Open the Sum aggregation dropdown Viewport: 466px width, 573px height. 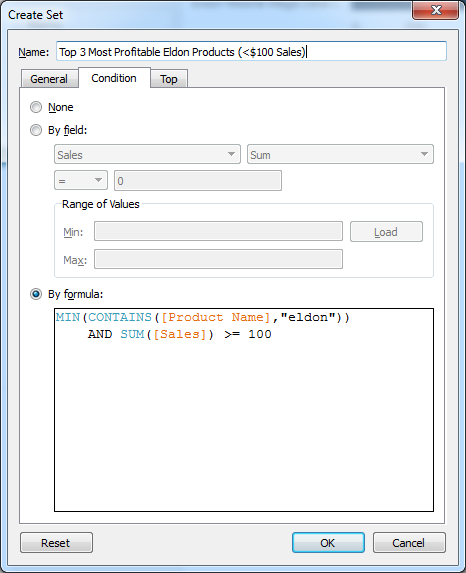pos(340,154)
